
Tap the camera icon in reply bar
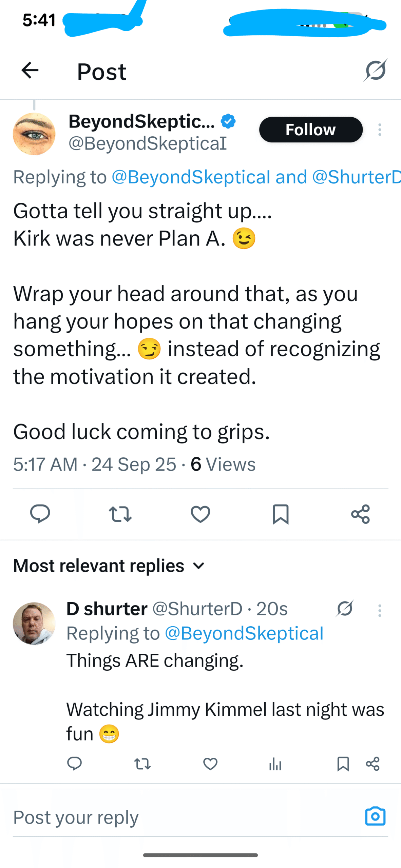click(375, 816)
